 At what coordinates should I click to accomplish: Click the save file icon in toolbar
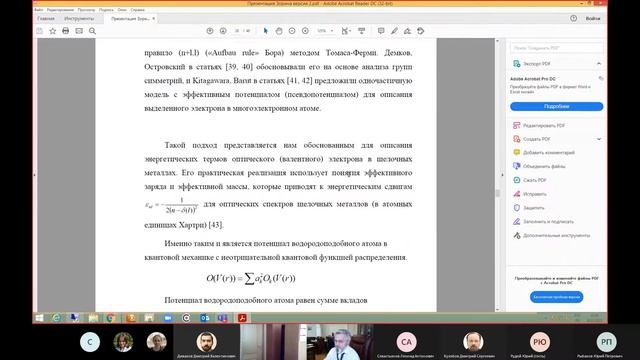click(40, 31)
